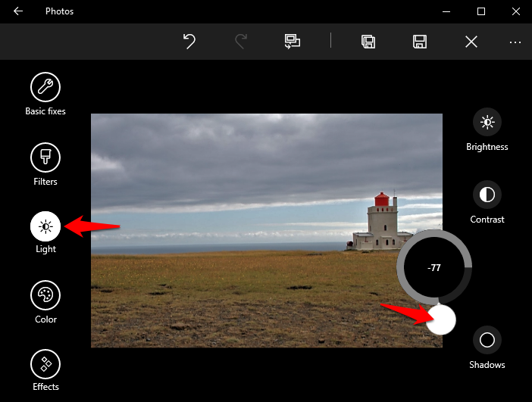Select the Filters category
The height and width of the screenshot is (402, 532).
tap(45, 157)
